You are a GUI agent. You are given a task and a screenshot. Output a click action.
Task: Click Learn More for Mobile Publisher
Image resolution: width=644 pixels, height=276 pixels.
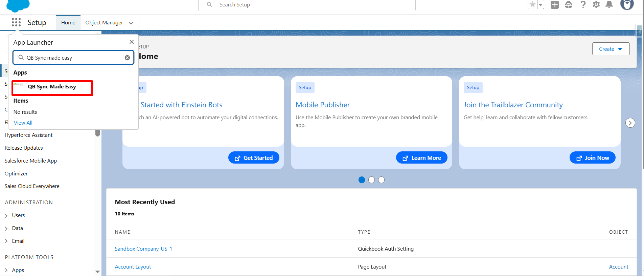click(x=422, y=158)
